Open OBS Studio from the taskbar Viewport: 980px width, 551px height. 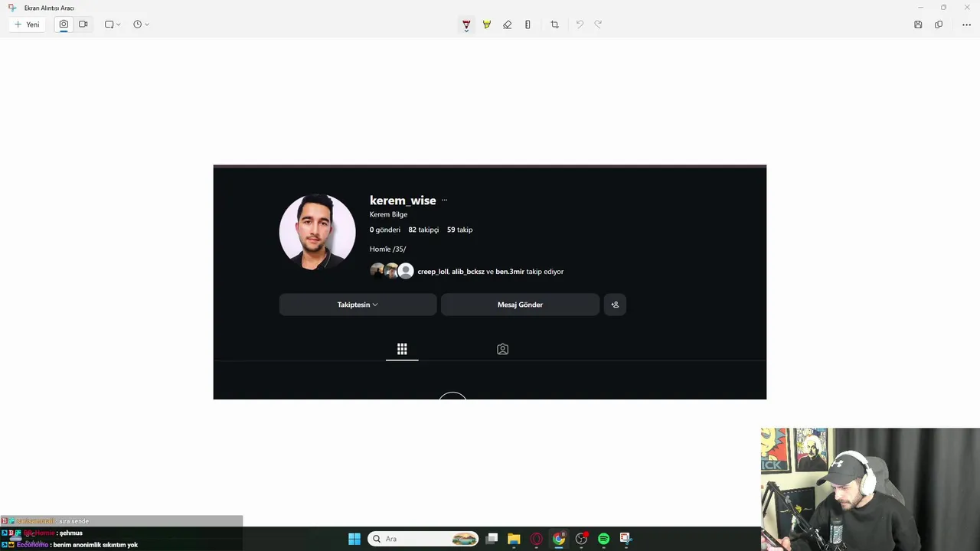click(581, 539)
